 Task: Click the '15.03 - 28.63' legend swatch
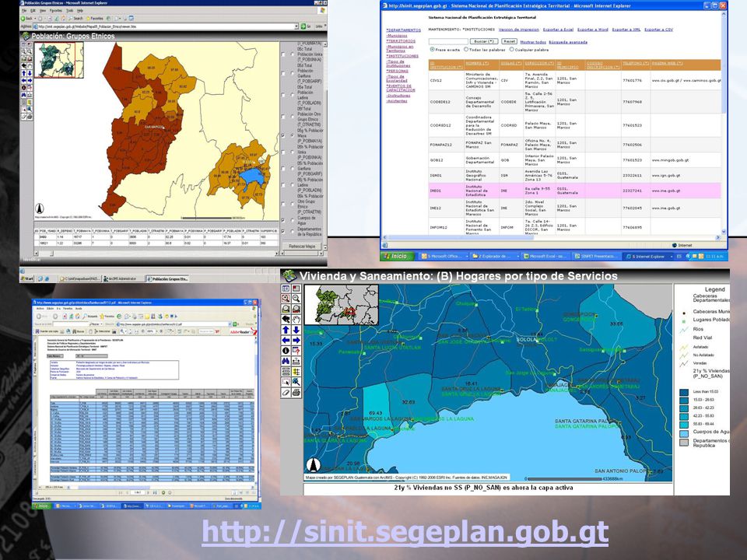684,400
